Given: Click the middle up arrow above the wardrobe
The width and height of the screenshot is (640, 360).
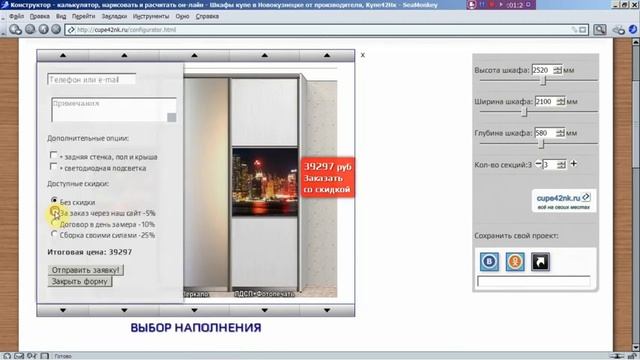Looking at the screenshot, I should pos(194,55).
